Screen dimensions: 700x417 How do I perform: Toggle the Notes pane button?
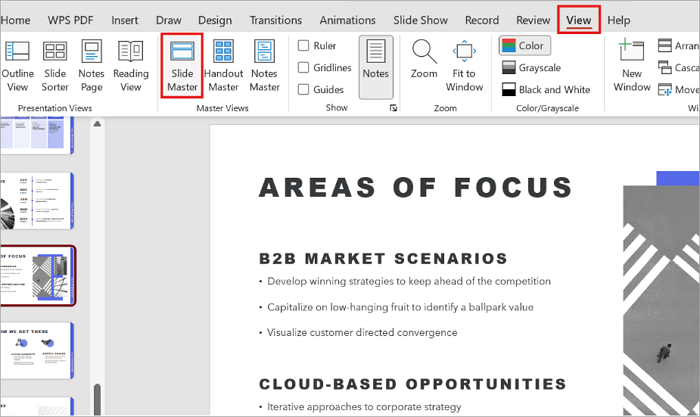coord(376,67)
